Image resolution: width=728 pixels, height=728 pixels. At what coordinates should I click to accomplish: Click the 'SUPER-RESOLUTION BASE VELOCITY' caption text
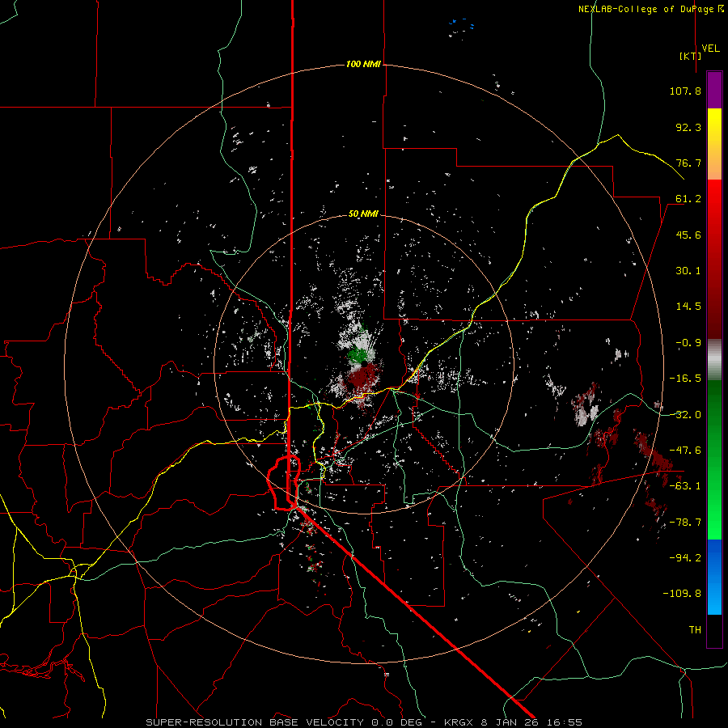coord(255,722)
